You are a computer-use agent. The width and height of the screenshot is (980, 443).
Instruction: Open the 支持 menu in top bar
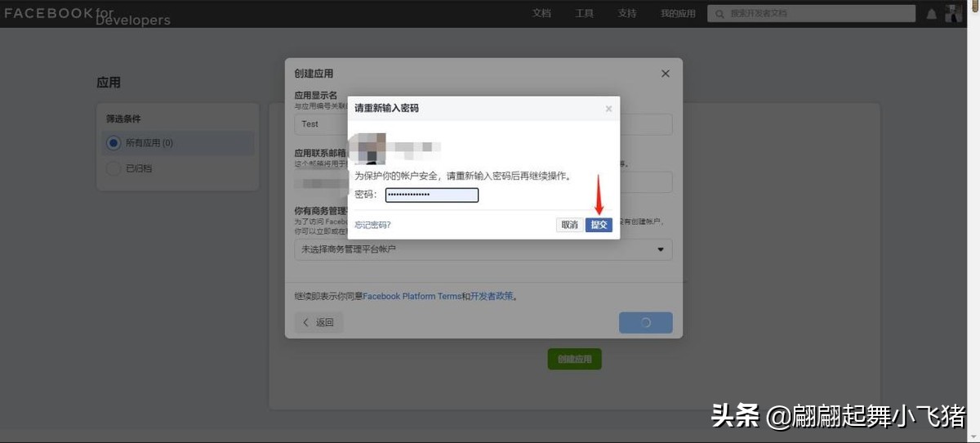pyautogui.click(x=627, y=13)
